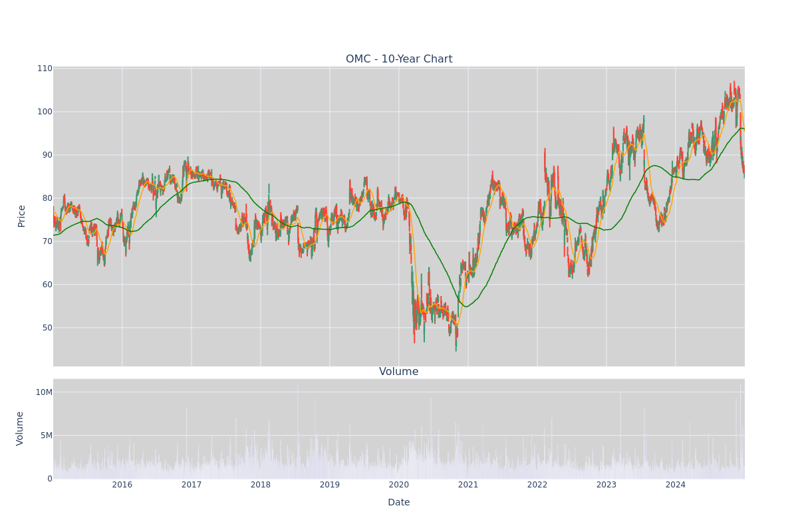Click the vertical 'Volume' axis label
798x532 pixels.
pos(20,428)
